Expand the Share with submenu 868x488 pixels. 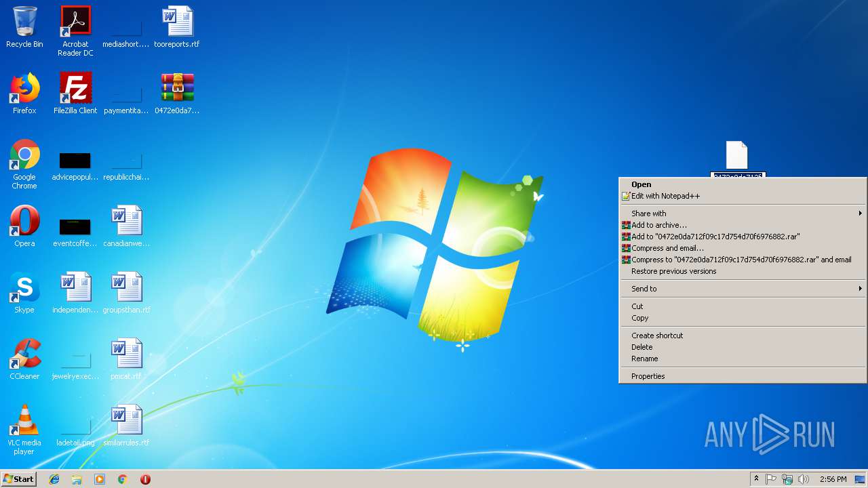(x=743, y=213)
